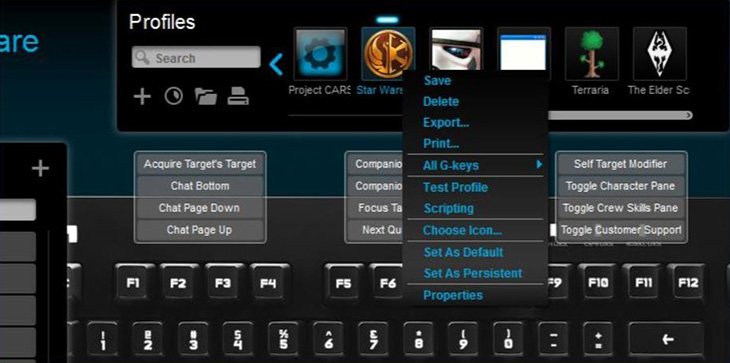Viewport: 730px width, 363px height.
Task: Click the profiles horizontal scrollbar
Action: coord(620,115)
